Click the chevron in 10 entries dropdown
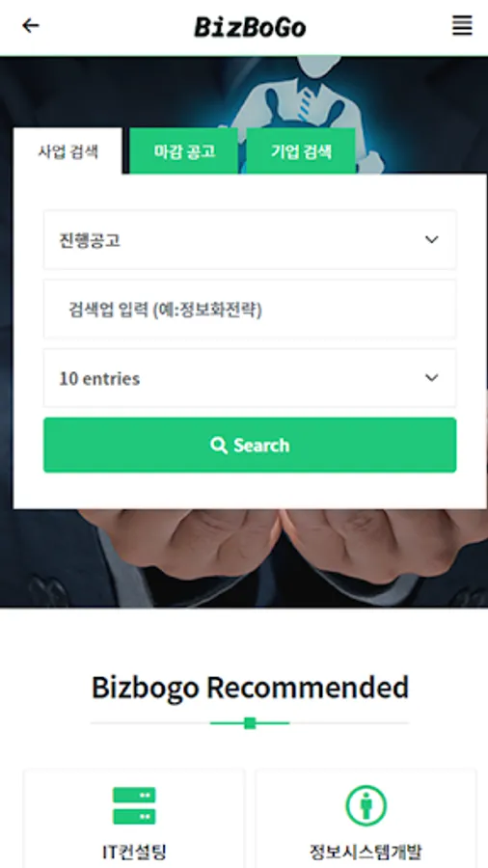Screen dimensions: 488x868 pos(431,377)
